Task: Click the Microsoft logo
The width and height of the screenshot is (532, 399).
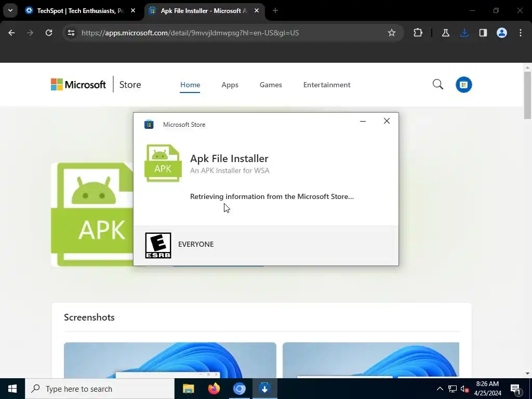Action: (x=78, y=85)
